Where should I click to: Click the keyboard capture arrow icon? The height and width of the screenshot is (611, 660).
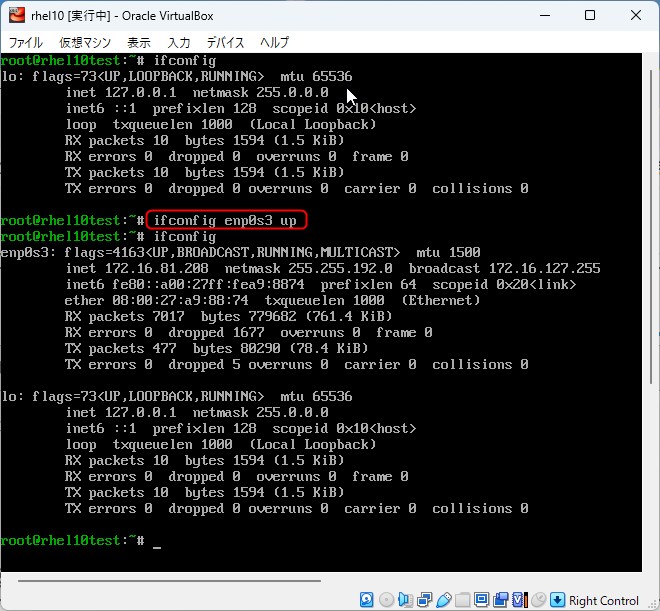click(x=557, y=600)
